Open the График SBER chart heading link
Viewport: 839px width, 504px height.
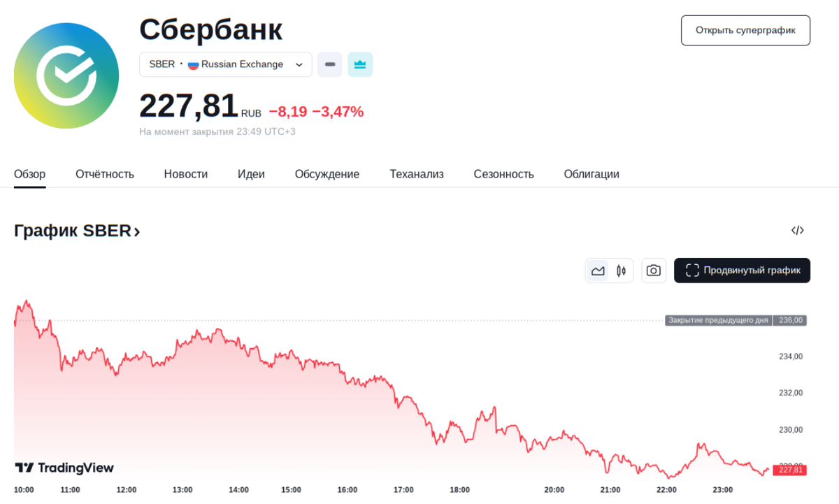pos(77,231)
